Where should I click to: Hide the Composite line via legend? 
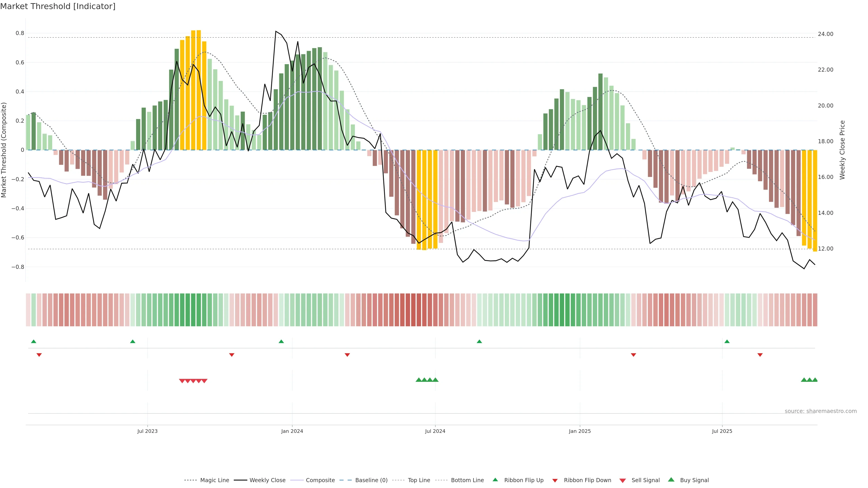click(320, 480)
